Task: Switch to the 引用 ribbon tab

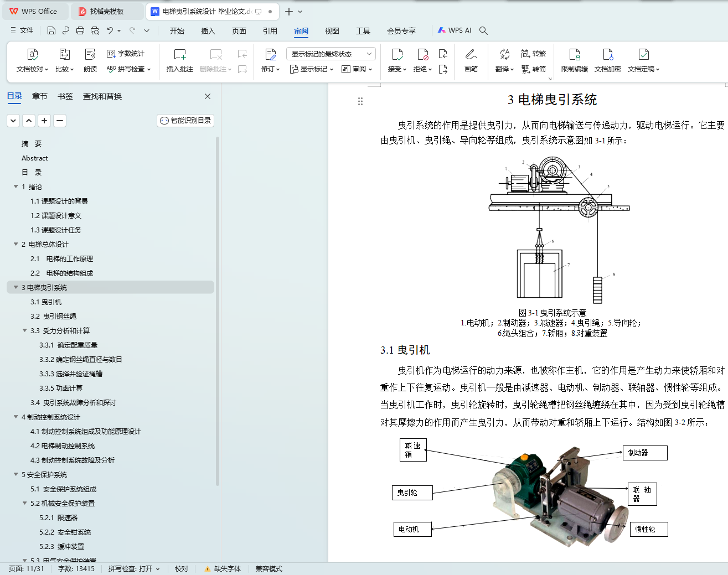Action: coord(270,31)
